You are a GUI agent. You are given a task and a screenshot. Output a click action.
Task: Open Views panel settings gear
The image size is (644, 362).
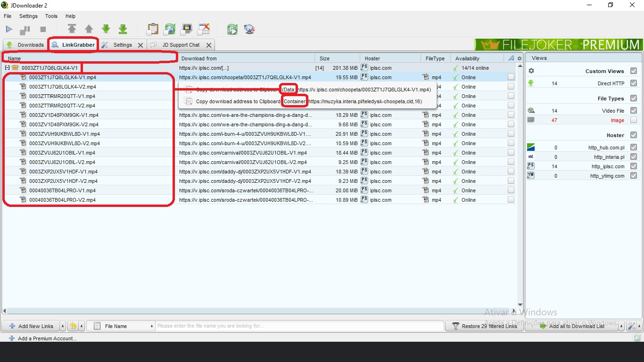pos(531,71)
